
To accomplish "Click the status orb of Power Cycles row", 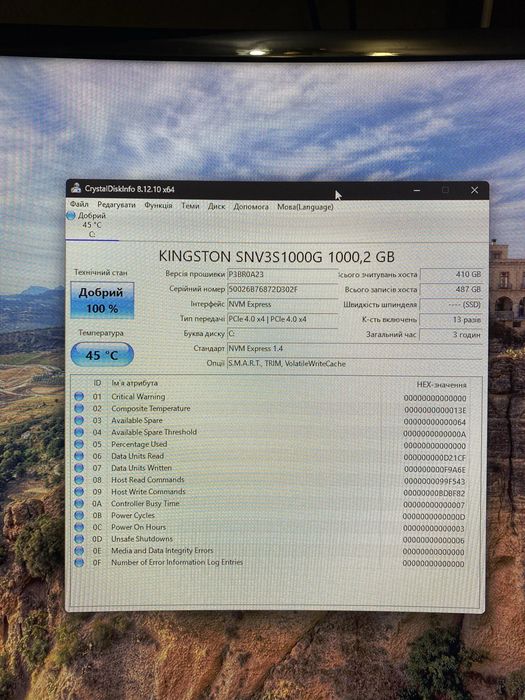I will 79,515.
